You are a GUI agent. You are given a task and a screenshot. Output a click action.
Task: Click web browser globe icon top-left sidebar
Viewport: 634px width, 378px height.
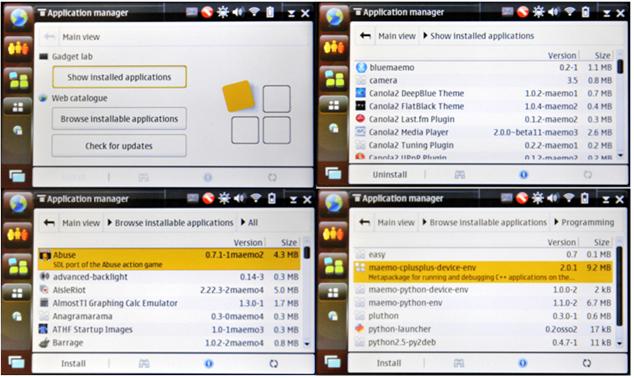[x=18, y=18]
